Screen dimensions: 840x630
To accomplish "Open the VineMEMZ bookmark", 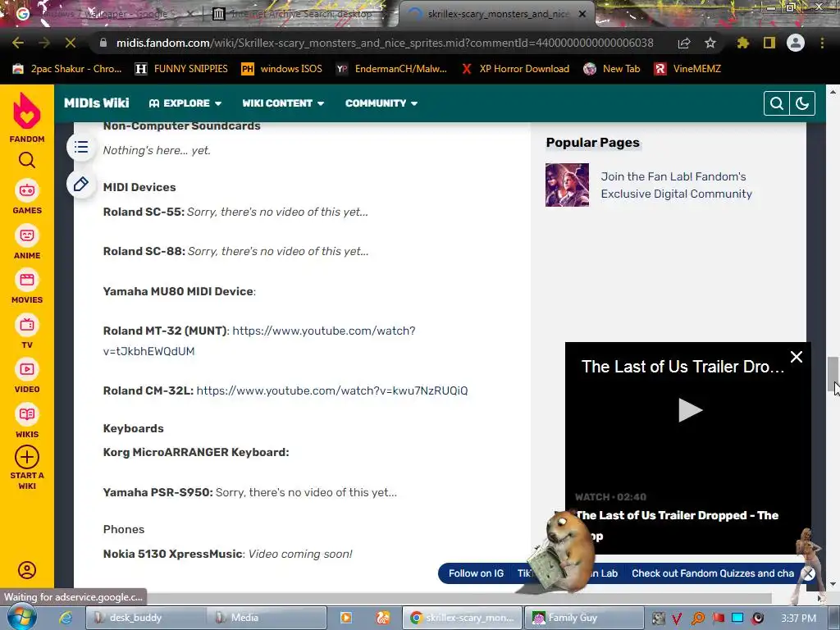I will pyautogui.click(x=688, y=69).
